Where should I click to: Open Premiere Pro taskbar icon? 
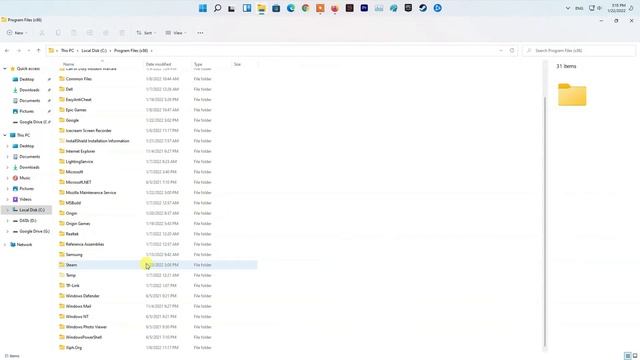point(364,8)
